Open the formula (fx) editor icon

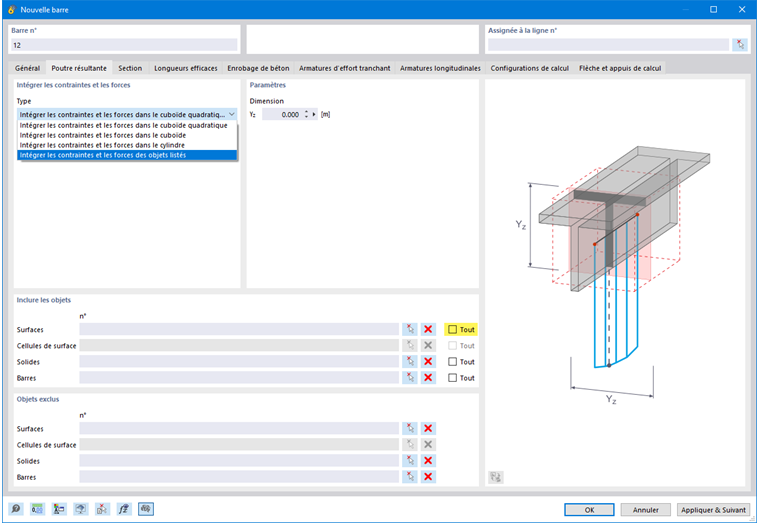[x=124, y=509]
